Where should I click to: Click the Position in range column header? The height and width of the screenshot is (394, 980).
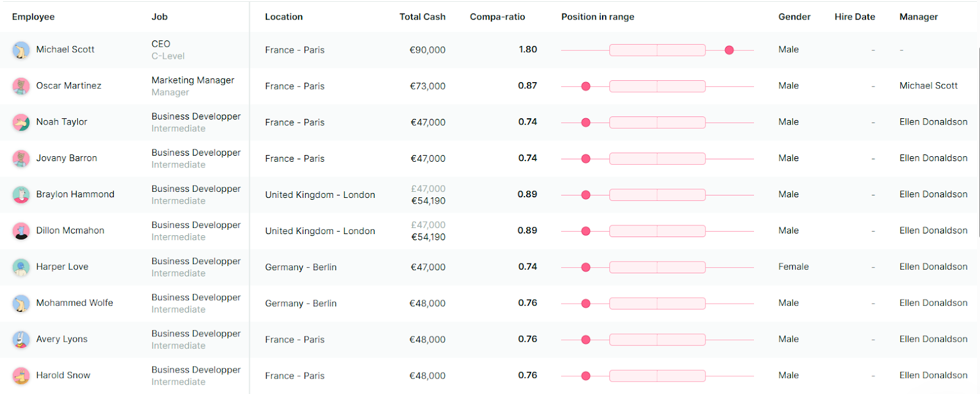pos(597,17)
